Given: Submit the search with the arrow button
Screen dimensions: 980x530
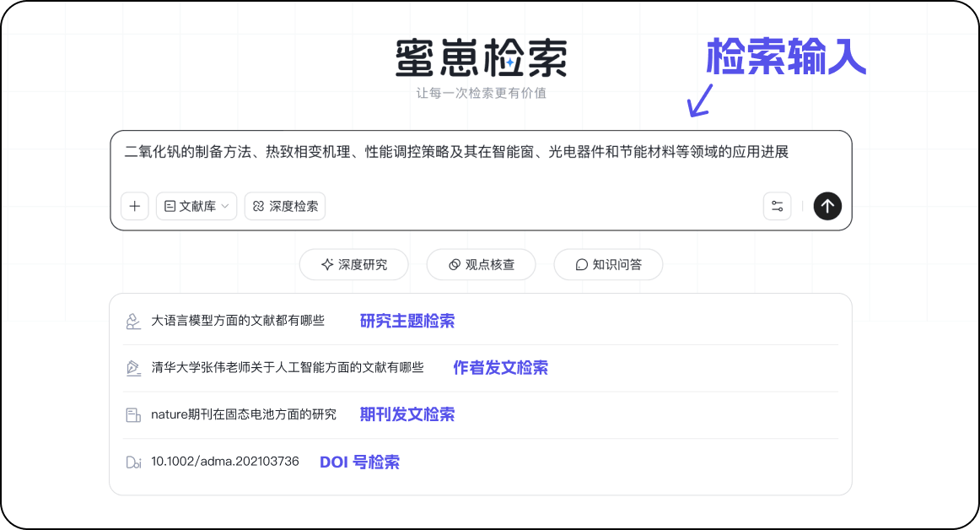Looking at the screenshot, I should [x=827, y=206].
